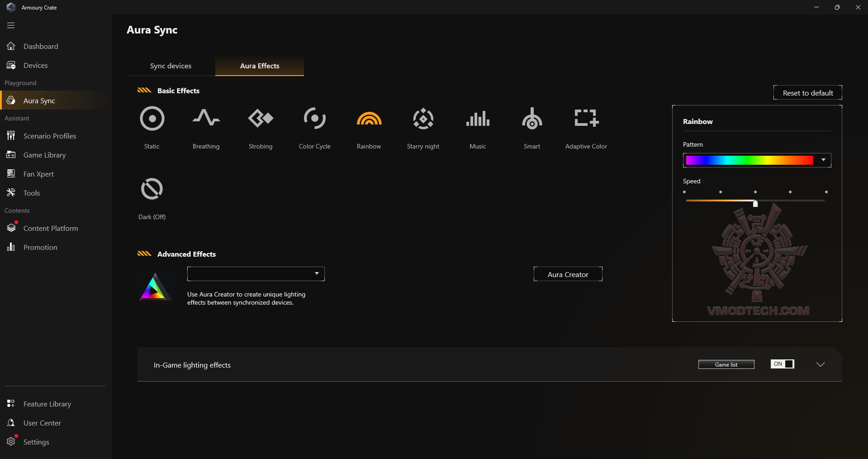Open Aura Creator button
This screenshot has height=459, width=868.
coord(568,274)
